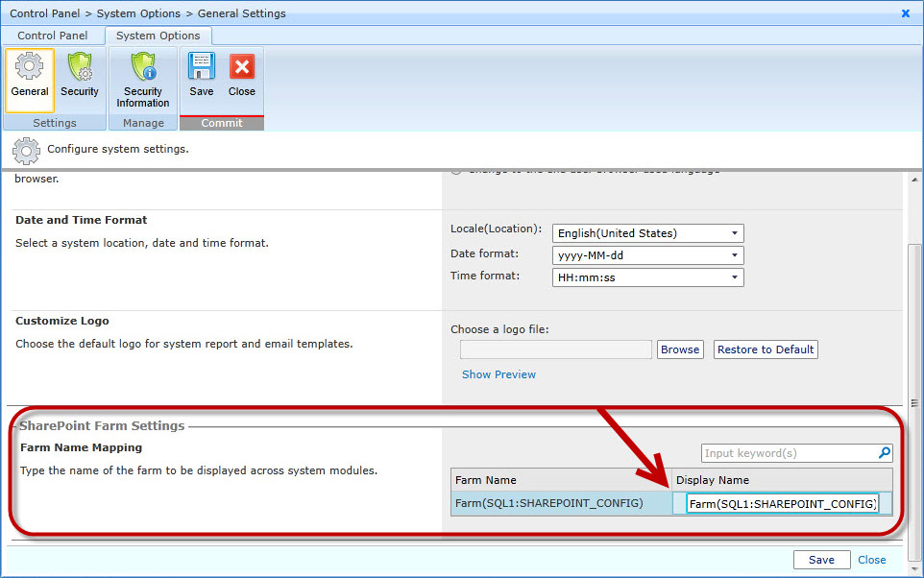Open the Show Preview link

tap(498, 374)
